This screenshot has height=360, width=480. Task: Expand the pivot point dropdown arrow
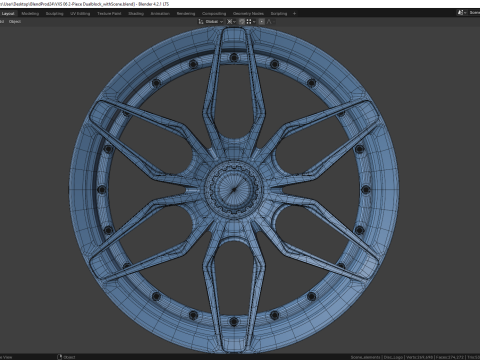coord(235,22)
